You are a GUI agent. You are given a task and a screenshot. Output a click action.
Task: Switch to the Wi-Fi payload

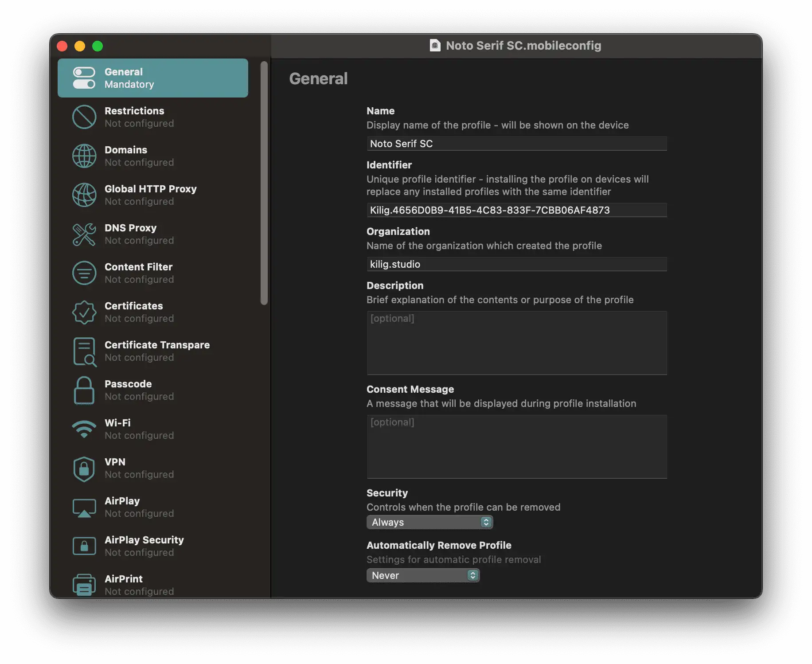tap(153, 429)
